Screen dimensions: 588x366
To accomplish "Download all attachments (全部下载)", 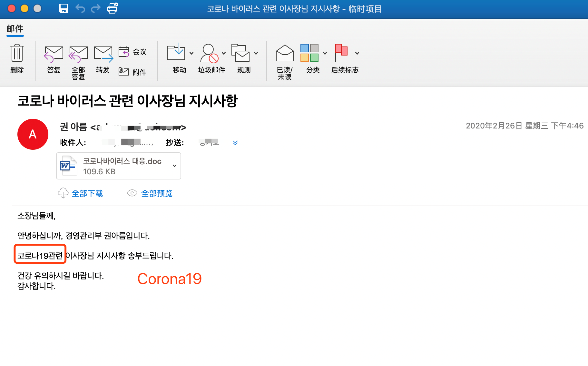I will click(87, 193).
